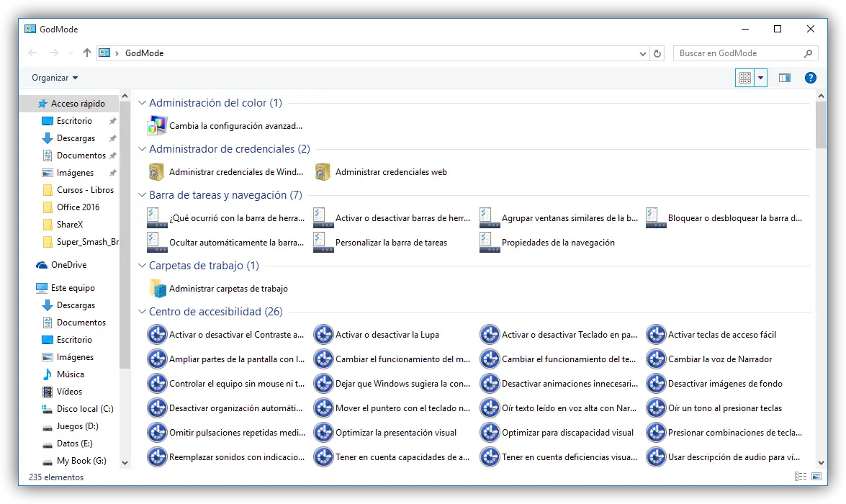This screenshot has width=846, height=504.
Task: Open Desactivar imágenes de fondo icon
Action: pyautogui.click(x=656, y=384)
